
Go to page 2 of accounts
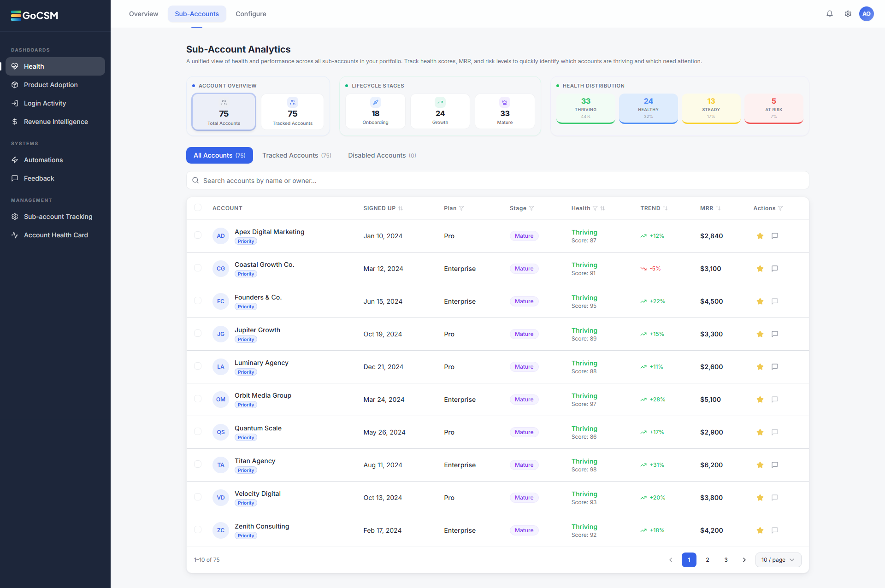708,560
